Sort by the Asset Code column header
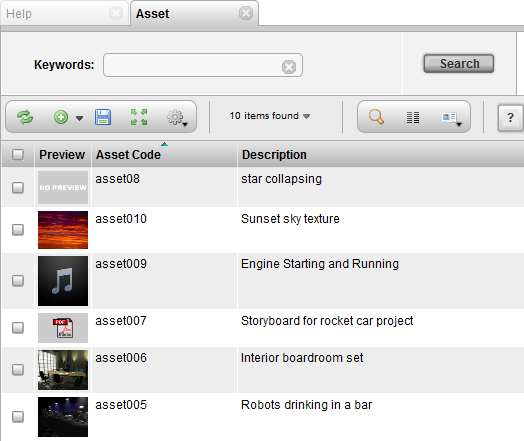Viewport: 524px width, 441px height. pyautogui.click(x=128, y=155)
